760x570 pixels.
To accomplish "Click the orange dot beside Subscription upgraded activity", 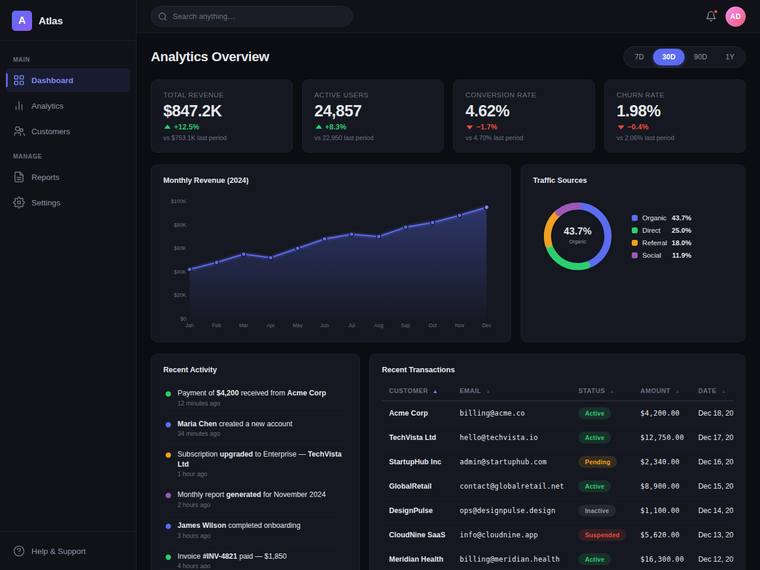I will tap(168, 455).
